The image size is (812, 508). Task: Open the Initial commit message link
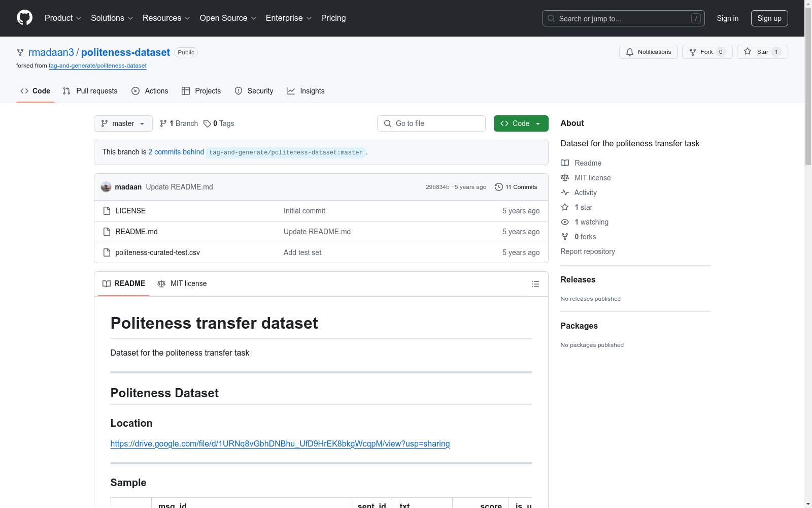304,211
